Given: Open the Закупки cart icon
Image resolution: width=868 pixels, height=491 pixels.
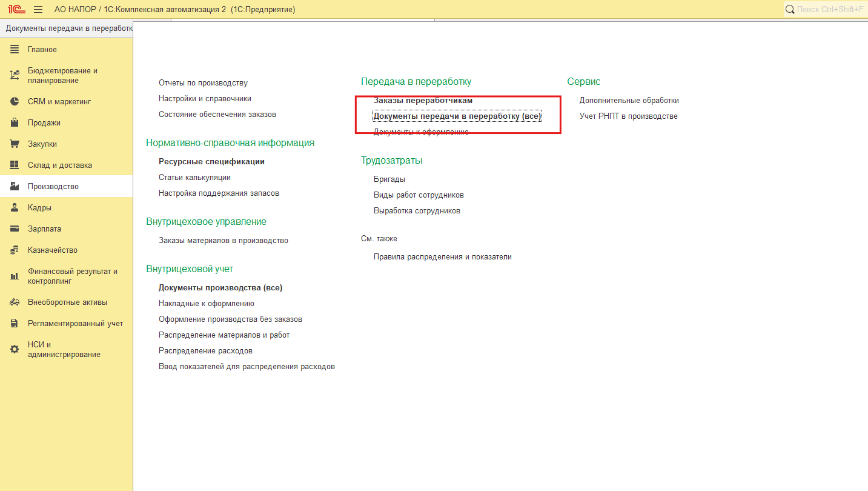Looking at the screenshot, I should coord(15,144).
